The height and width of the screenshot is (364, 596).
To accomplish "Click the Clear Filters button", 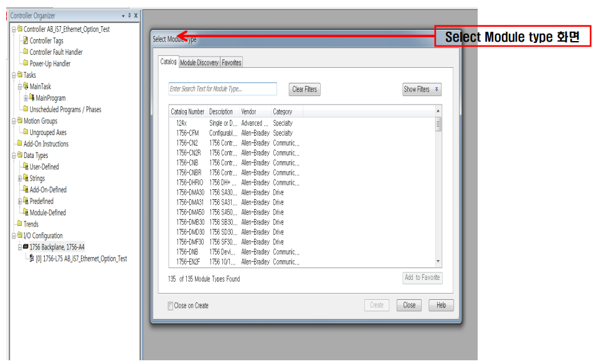I will click(304, 89).
